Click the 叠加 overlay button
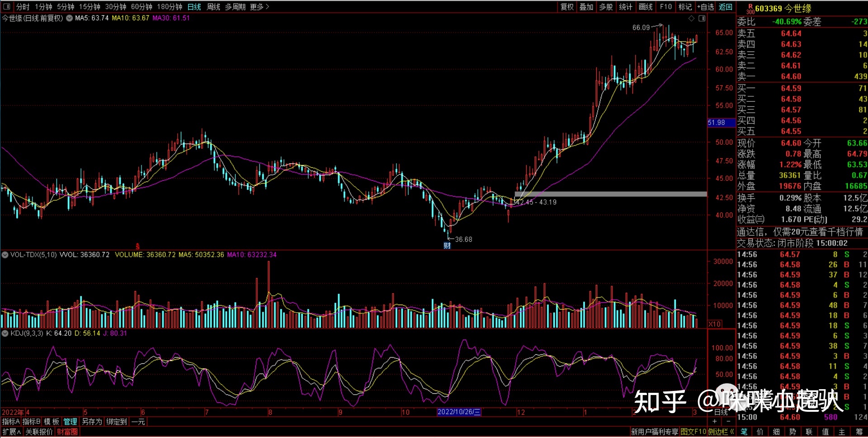868x438 pixels. coord(586,7)
